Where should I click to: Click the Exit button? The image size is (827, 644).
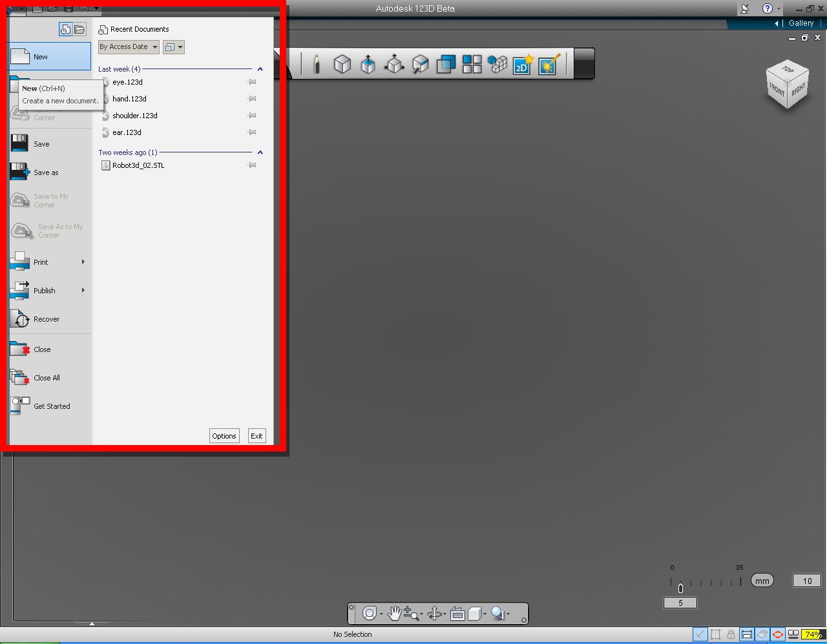click(x=256, y=435)
